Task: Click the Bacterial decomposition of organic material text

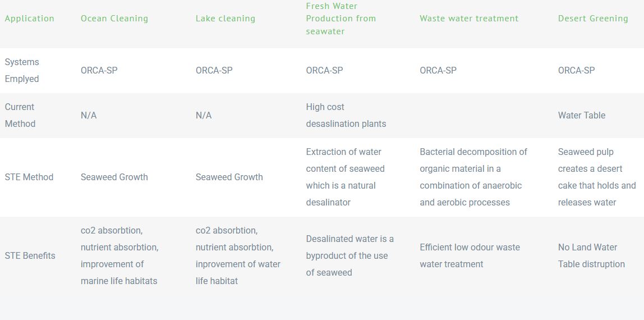Action: point(473,177)
